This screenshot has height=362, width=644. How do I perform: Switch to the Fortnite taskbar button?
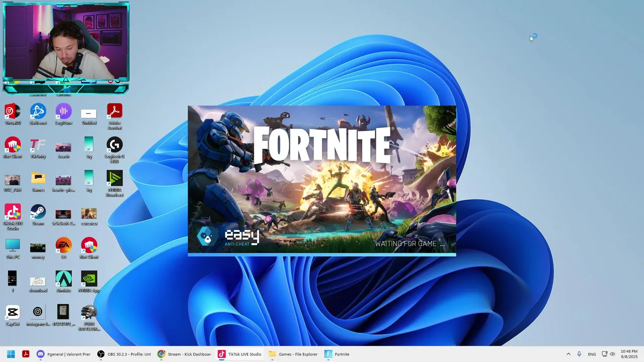click(x=337, y=354)
